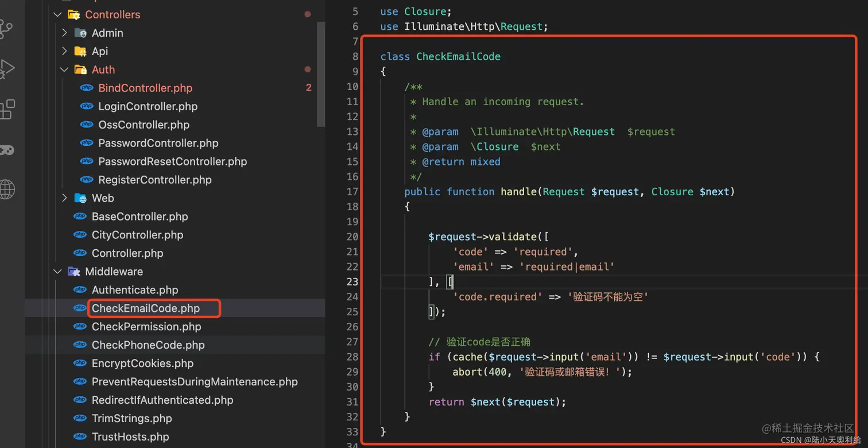Screen dimensions: 868x448
Task: Expand the Admin folder
Action: pyautogui.click(x=64, y=33)
